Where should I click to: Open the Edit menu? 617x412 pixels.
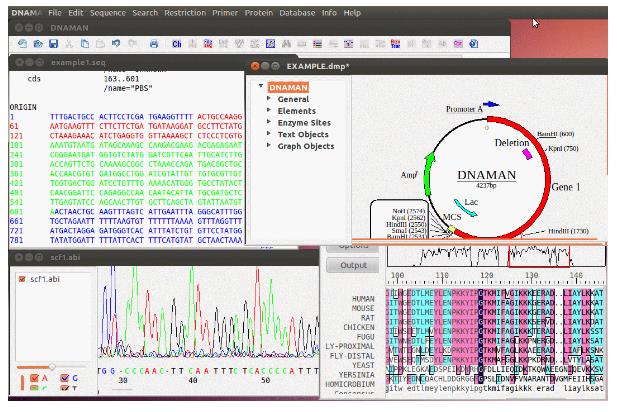click(76, 13)
